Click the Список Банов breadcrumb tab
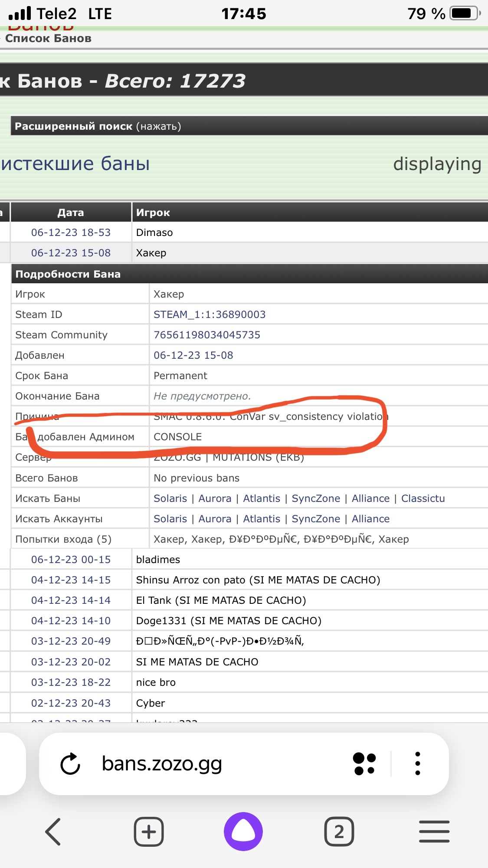Image resolution: width=488 pixels, height=868 pixels. point(48,39)
